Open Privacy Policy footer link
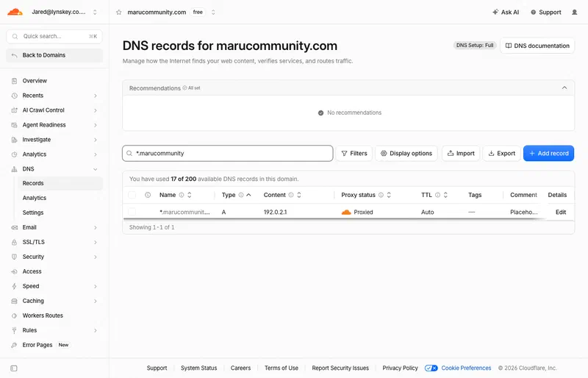Screen dimensions: 588x378 400,368
